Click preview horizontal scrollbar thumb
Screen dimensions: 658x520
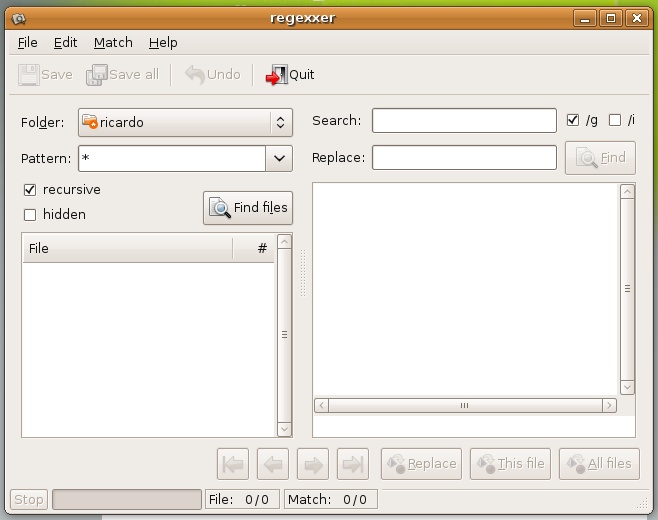point(465,405)
